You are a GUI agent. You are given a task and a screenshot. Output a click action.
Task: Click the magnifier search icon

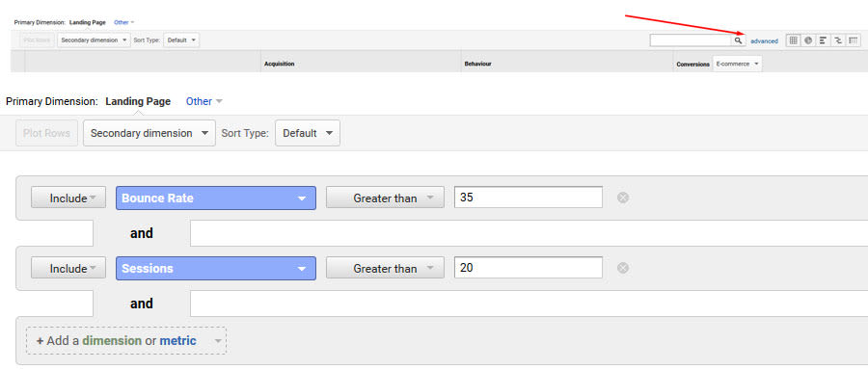click(738, 40)
